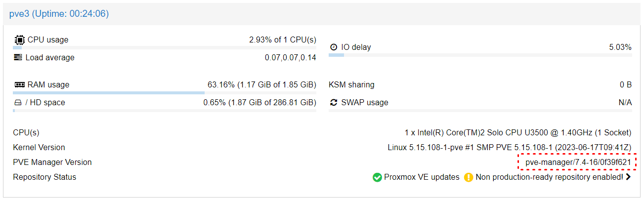Viewport: 644px width, 201px height.
Task: Click the Non production-ready repository warning text
Action: click(x=549, y=177)
